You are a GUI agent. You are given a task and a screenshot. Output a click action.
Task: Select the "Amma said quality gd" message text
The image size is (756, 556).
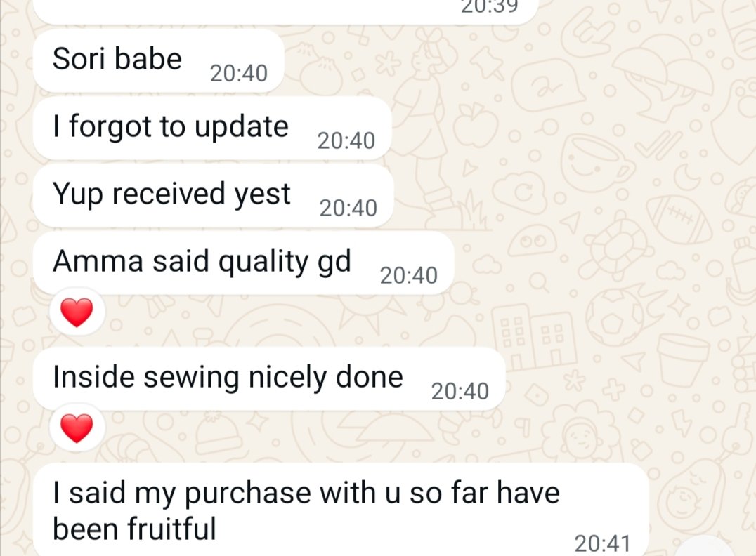202,262
